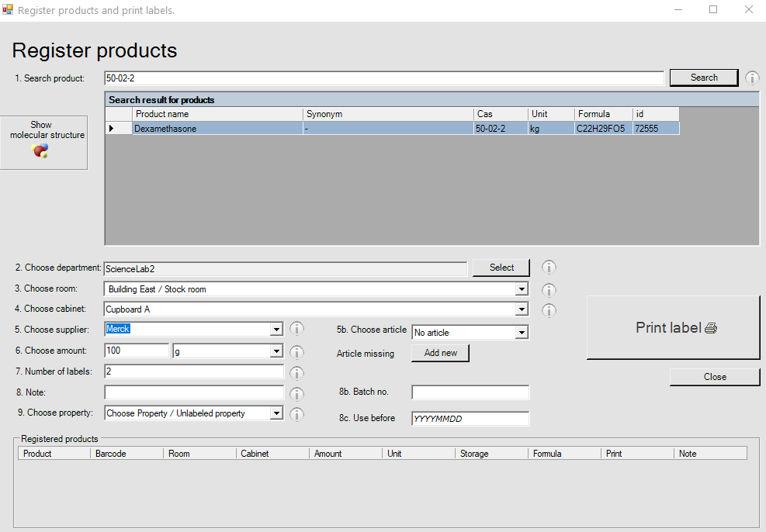Screen dimensions: 766x532
Task: Click the Synonym column header
Action: tap(388, 114)
